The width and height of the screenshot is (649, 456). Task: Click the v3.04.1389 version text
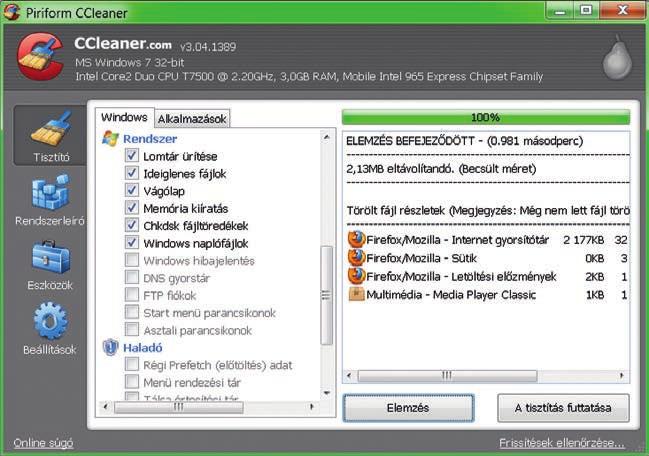coord(208,47)
